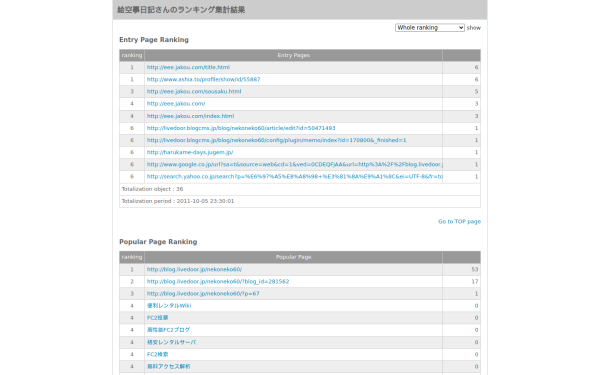The width and height of the screenshot is (600, 375).
Task: Click count 5 for sousaku.html row
Action: (476, 91)
